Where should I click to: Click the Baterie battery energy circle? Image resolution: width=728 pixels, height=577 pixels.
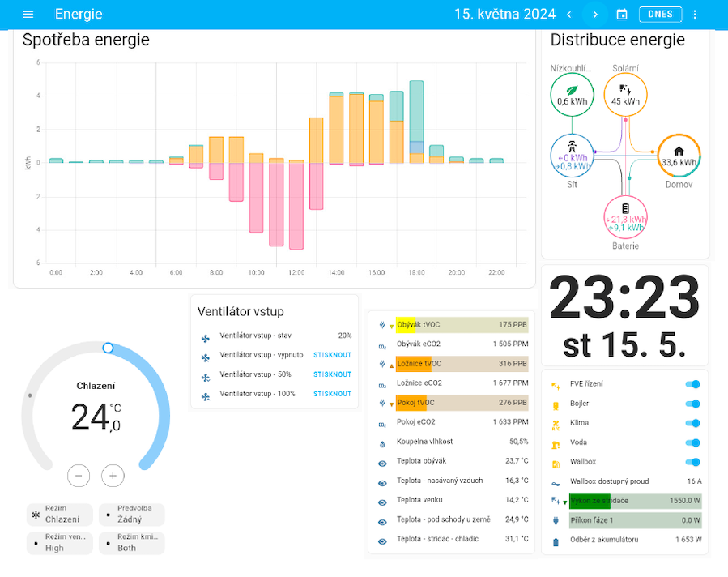click(x=625, y=217)
